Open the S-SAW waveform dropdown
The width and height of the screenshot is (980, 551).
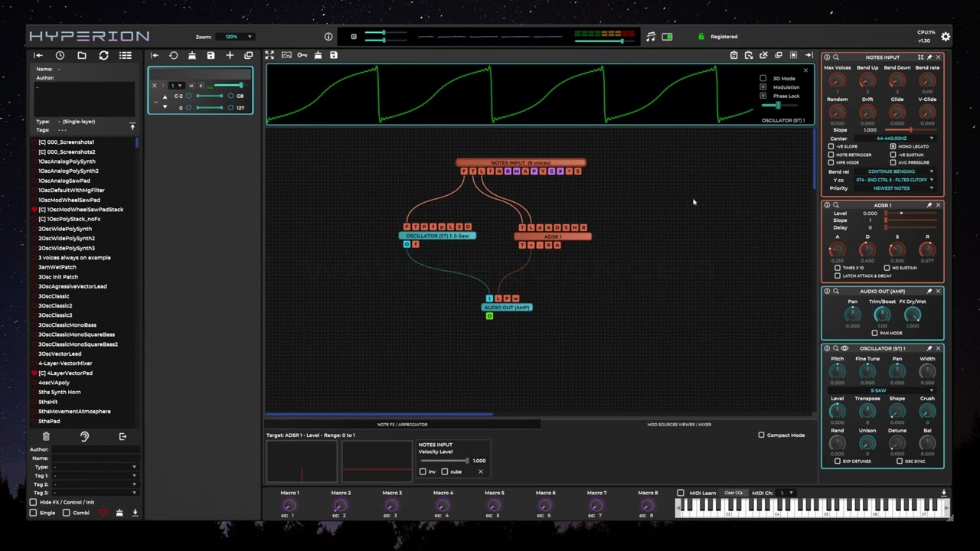tap(882, 390)
